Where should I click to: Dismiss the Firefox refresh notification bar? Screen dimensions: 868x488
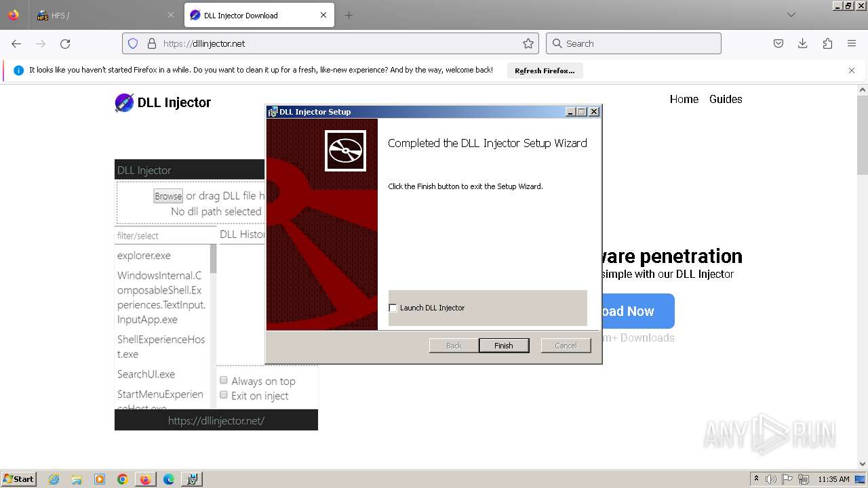click(x=852, y=70)
